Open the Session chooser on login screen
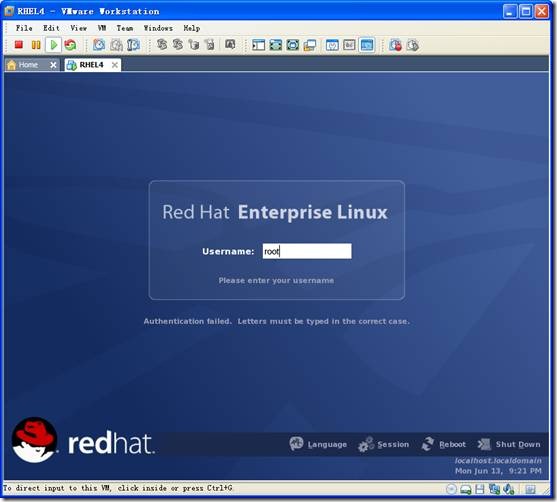 (x=384, y=444)
